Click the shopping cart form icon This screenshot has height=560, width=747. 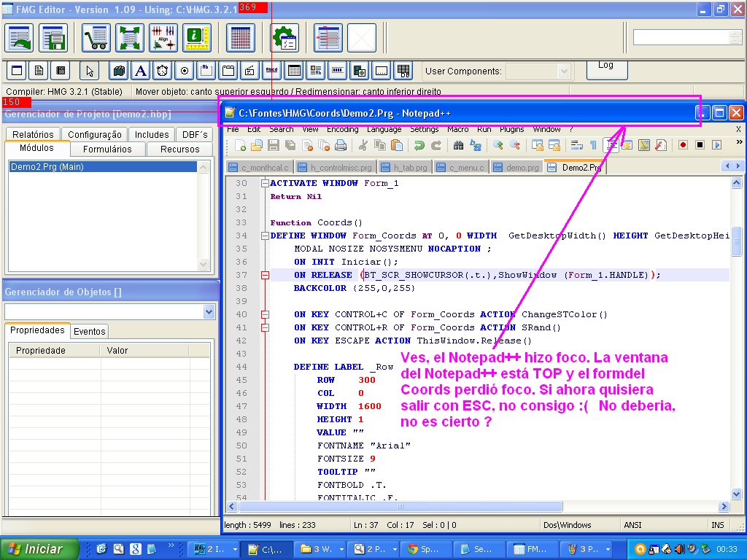pyautogui.click(x=96, y=38)
